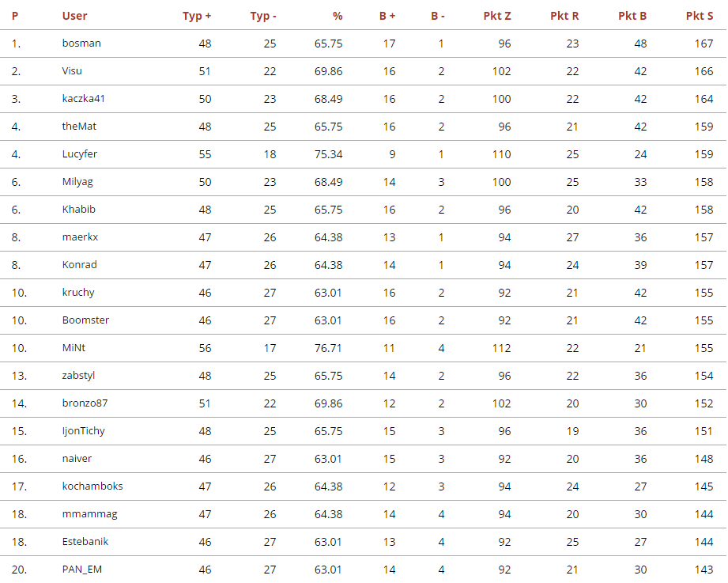This screenshot has height=583, width=728.
Task: Select user Lucyfer in the ranking
Action: click(x=80, y=154)
